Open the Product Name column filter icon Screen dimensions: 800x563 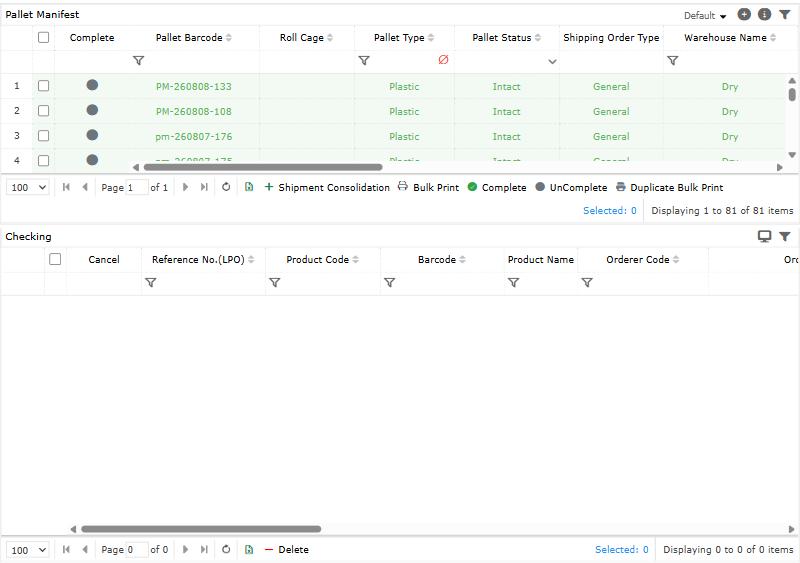pos(514,282)
